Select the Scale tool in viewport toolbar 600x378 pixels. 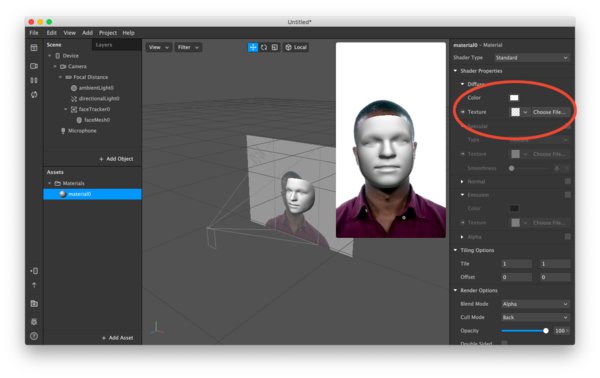(275, 47)
